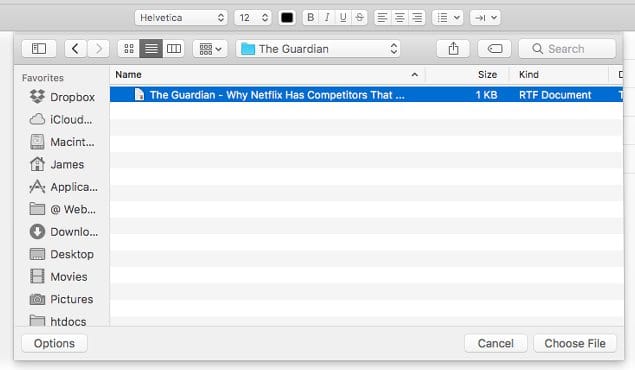Open The Guardian folder path popup
635x370 pixels.
pyautogui.click(x=318, y=49)
